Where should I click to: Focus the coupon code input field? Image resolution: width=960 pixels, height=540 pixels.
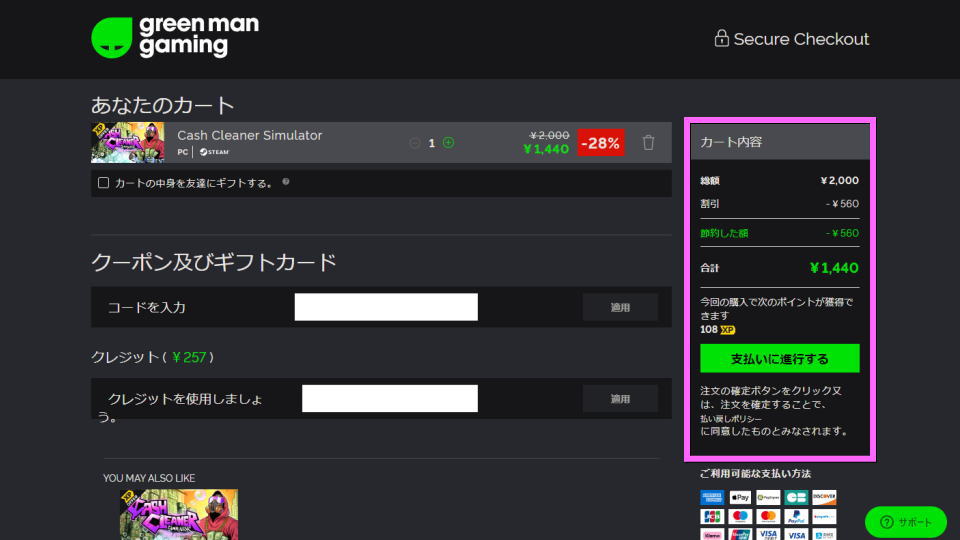tap(386, 307)
